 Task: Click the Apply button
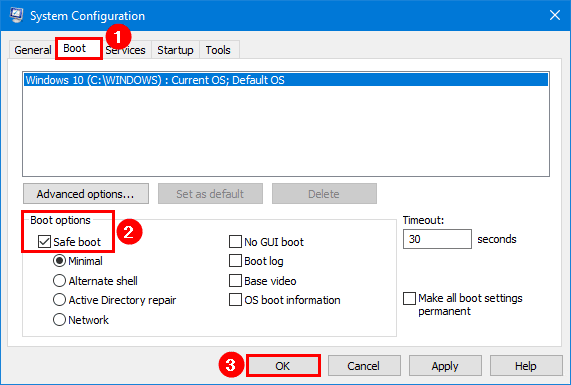(445, 366)
